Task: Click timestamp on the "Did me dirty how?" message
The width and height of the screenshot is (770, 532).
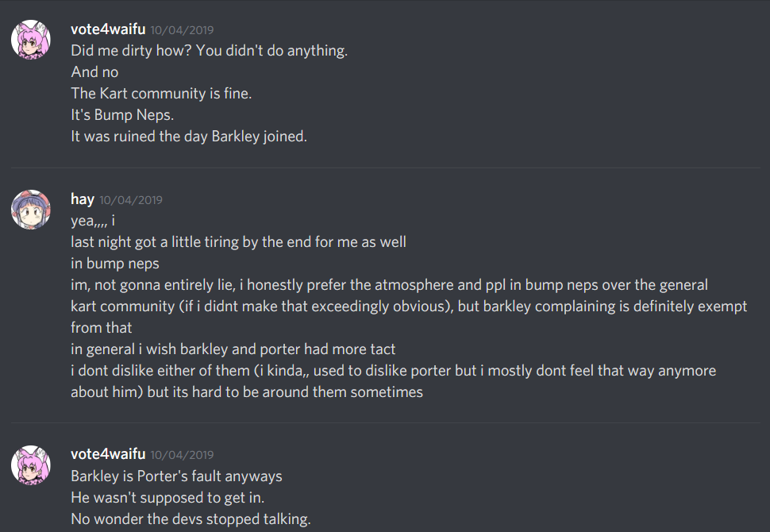Action: tap(182, 30)
